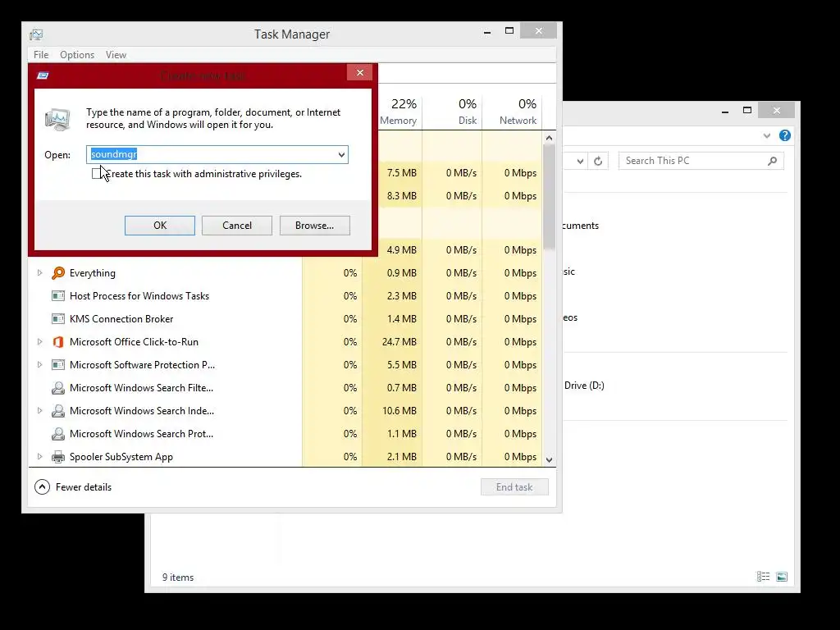The image size is (840, 630).
Task: Maximize the Task Manager window
Action: 509,31
